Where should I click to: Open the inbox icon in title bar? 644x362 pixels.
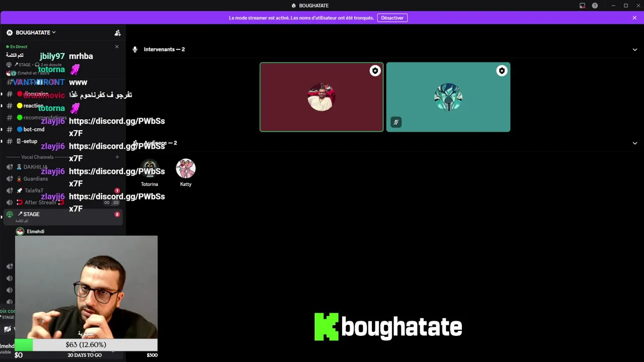click(582, 6)
